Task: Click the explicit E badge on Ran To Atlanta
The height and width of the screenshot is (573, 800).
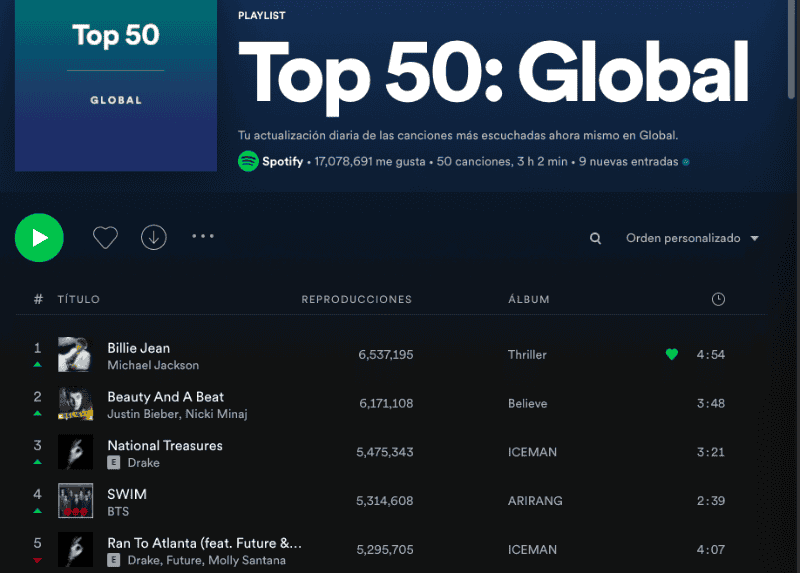Action: [x=114, y=560]
